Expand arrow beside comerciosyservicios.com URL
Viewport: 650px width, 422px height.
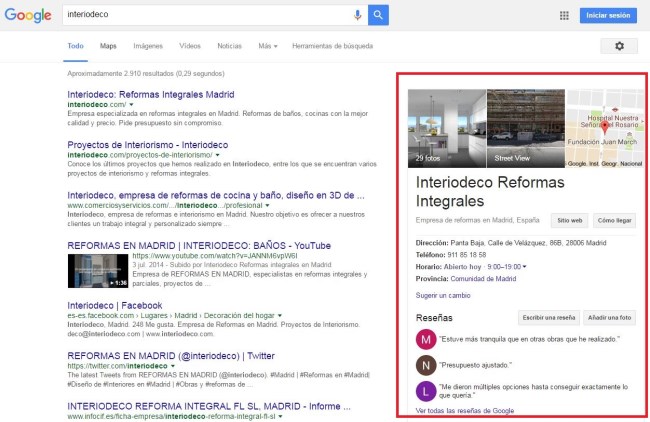tap(267, 206)
